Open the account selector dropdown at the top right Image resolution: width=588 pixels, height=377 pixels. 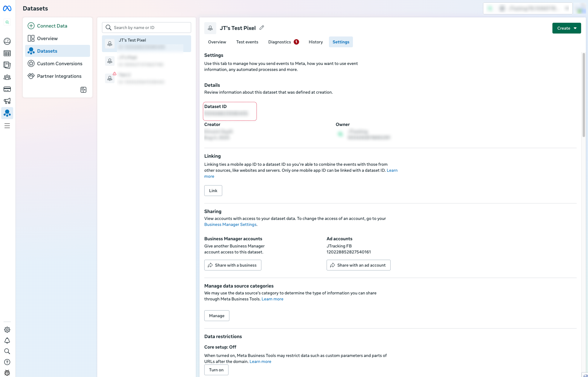[x=528, y=8]
